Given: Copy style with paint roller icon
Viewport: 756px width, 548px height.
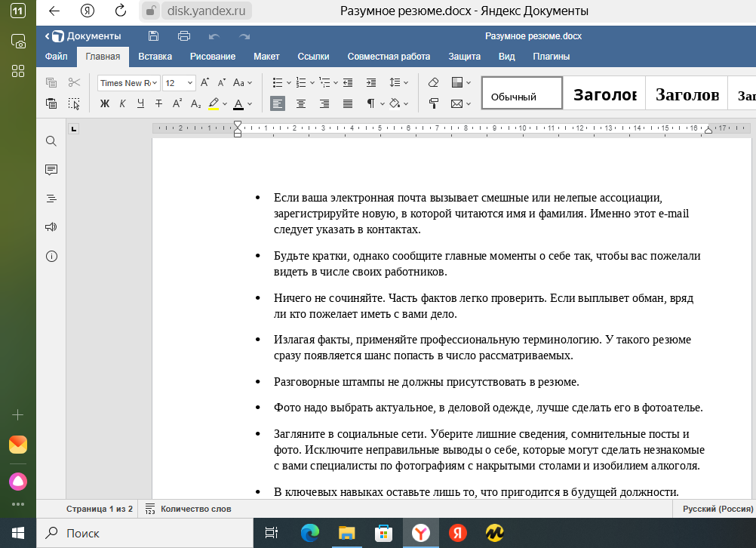Looking at the screenshot, I should [433, 103].
